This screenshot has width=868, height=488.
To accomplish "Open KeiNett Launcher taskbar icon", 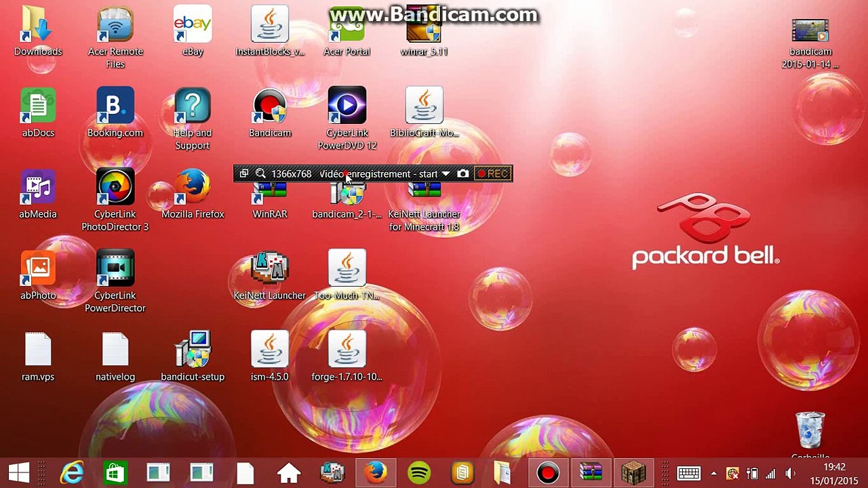I will (332, 473).
